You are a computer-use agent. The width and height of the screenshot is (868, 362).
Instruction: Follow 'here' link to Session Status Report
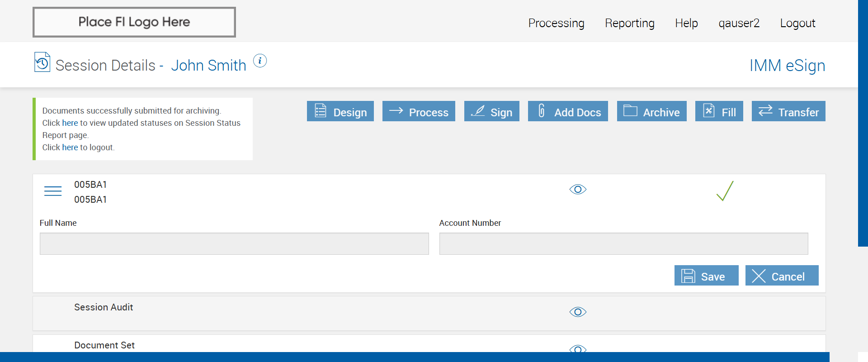[70, 123]
